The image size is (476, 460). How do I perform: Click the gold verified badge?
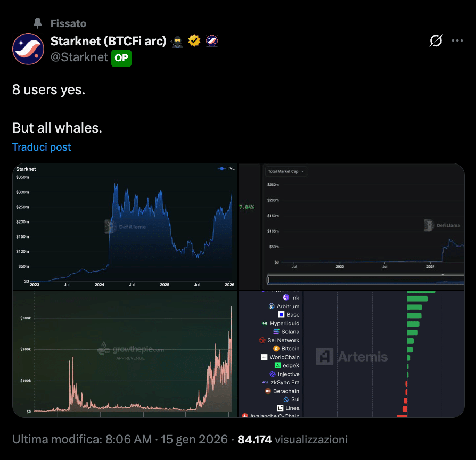click(194, 40)
